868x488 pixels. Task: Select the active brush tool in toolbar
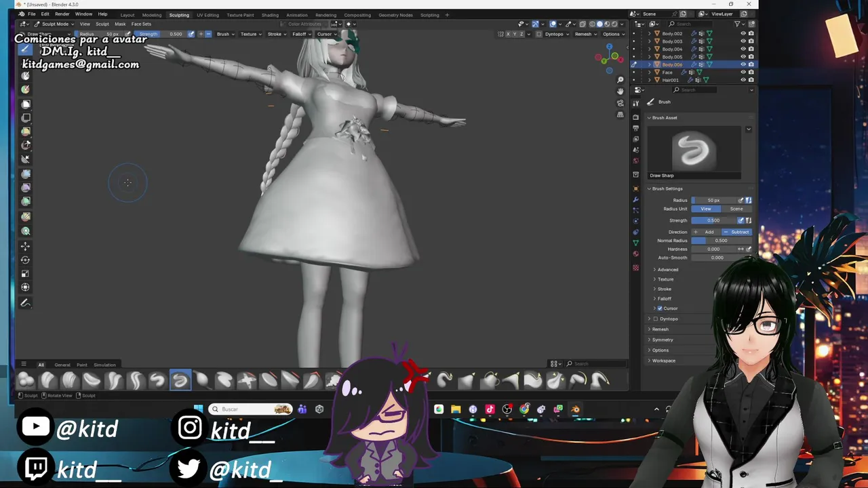pos(26,49)
